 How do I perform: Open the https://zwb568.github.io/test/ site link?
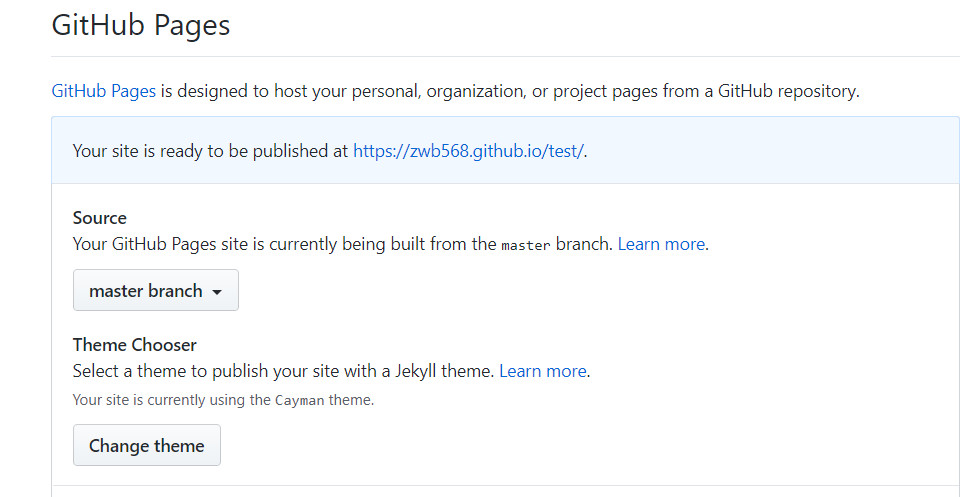tap(469, 151)
